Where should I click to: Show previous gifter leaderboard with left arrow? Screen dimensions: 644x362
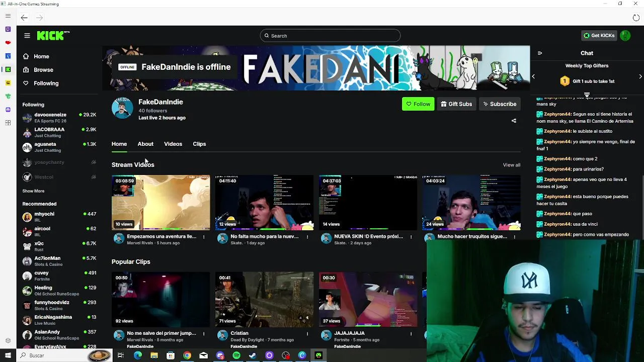tap(533, 76)
